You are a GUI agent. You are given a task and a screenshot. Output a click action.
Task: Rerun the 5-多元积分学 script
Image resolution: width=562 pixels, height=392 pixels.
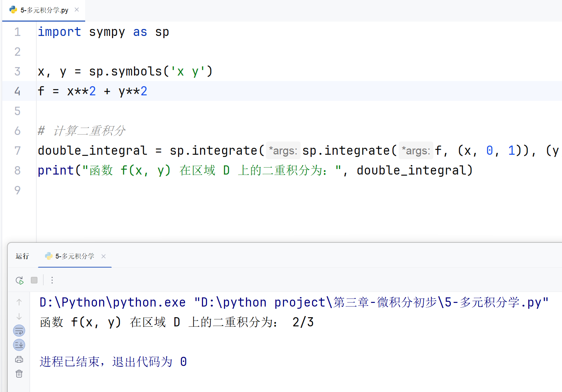click(x=19, y=281)
